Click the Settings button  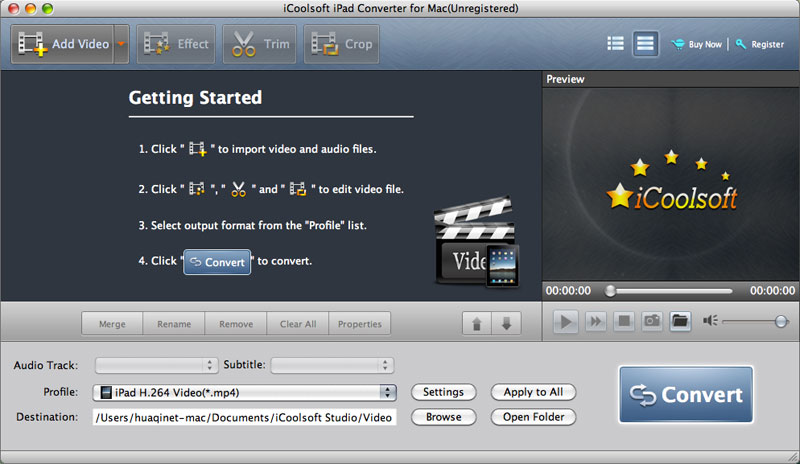click(x=443, y=392)
